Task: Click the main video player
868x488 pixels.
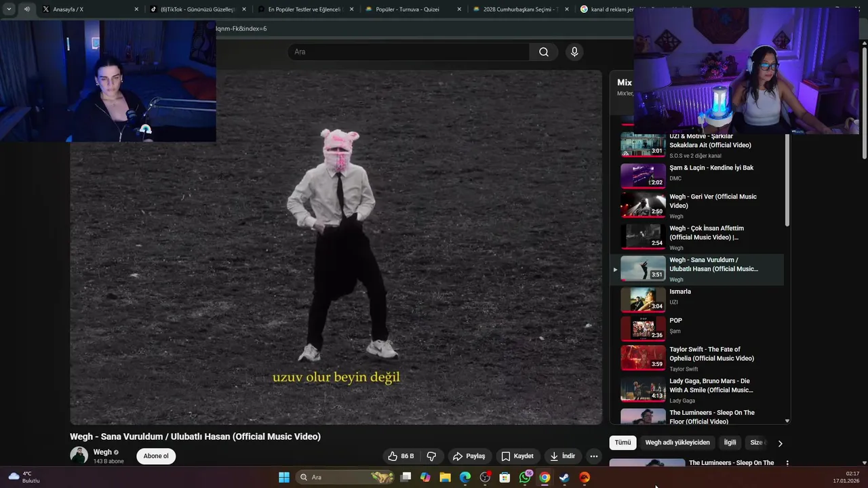Action: [336, 247]
